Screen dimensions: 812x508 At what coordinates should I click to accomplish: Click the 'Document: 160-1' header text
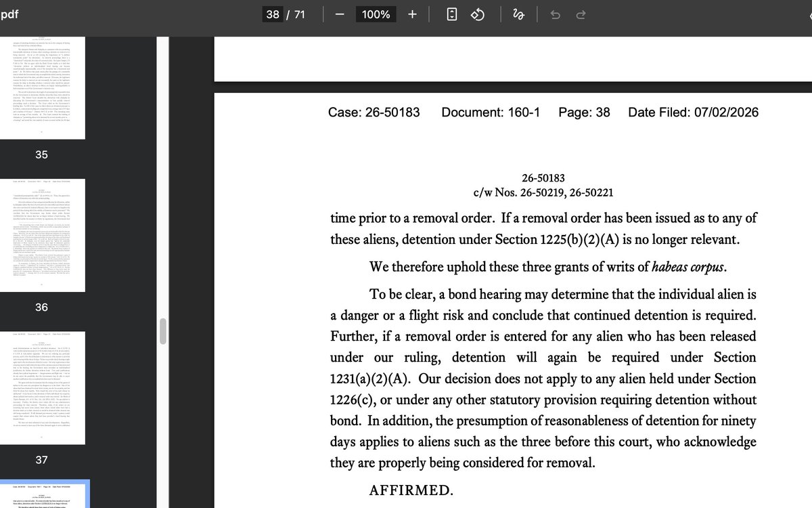click(491, 112)
